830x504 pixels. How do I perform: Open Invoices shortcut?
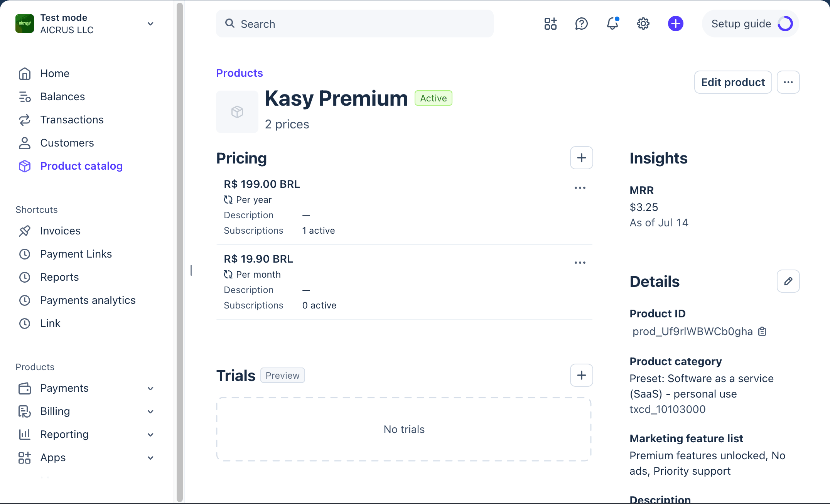pos(60,231)
